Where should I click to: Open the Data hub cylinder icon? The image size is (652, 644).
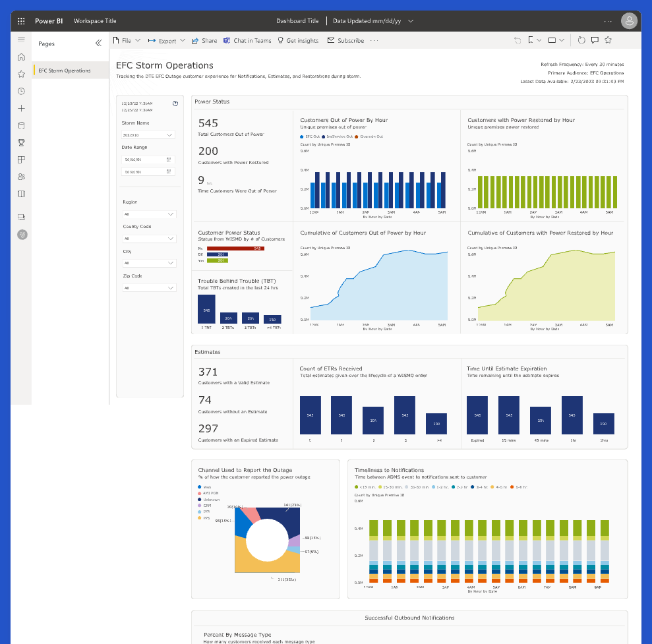tap(21, 125)
